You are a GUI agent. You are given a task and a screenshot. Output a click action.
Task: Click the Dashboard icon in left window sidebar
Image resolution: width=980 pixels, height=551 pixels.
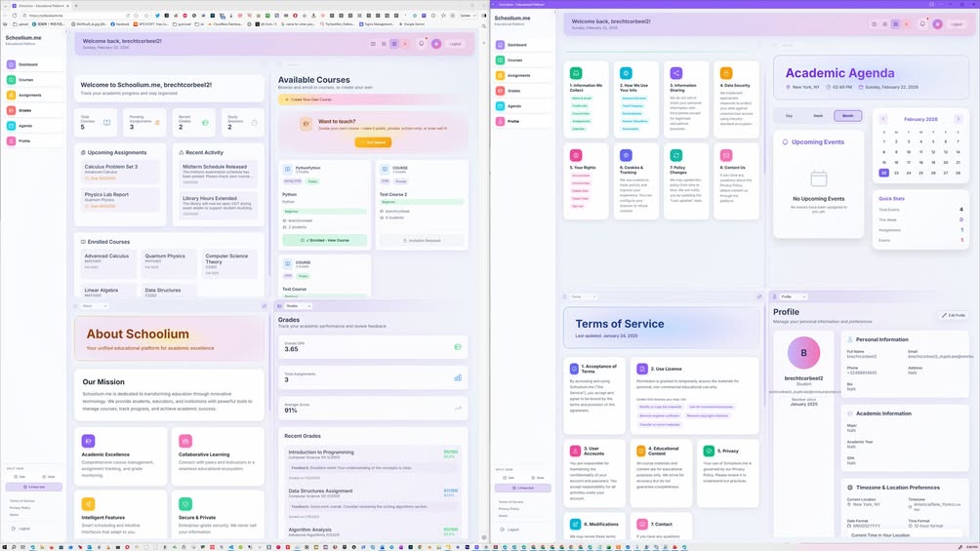11,64
